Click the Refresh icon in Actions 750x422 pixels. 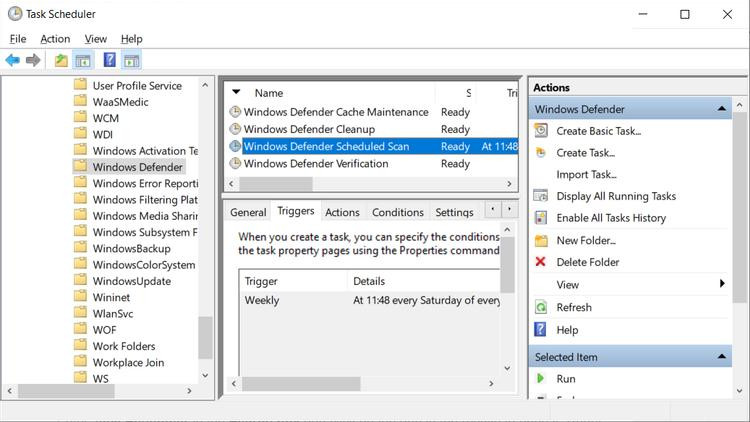point(541,307)
